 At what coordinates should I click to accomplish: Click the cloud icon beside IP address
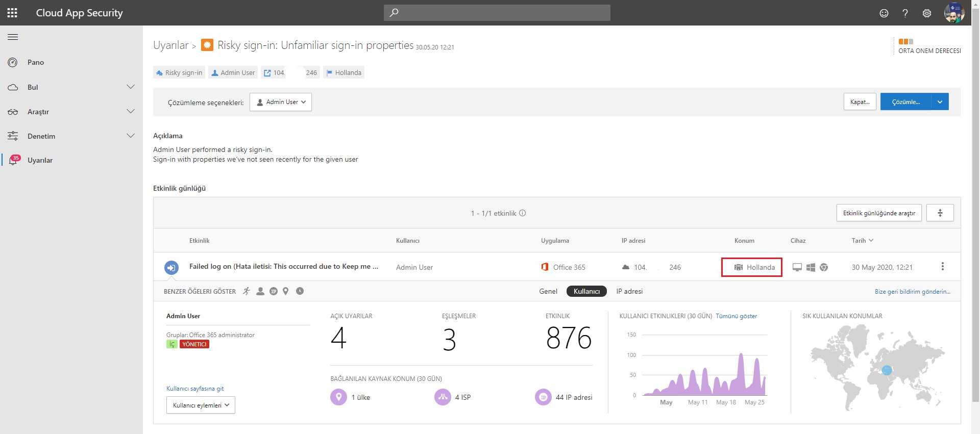coord(626,267)
